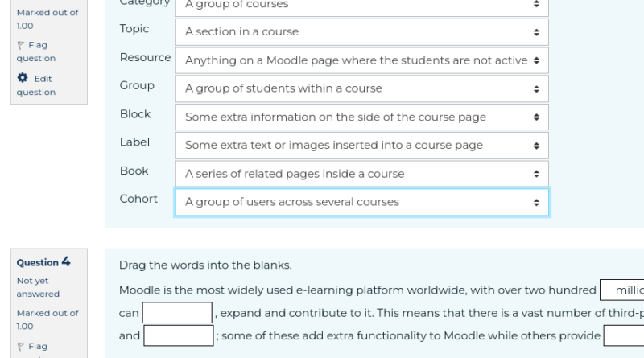The width and height of the screenshot is (644, 358).
Task: Click the 'Not yet answered' status text
Action: (x=38, y=287)
